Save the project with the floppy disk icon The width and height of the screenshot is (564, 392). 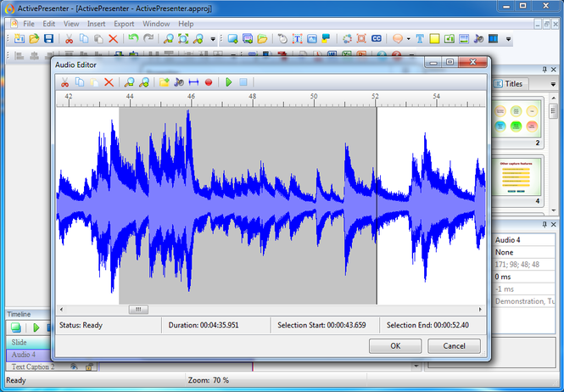(49, 38)
